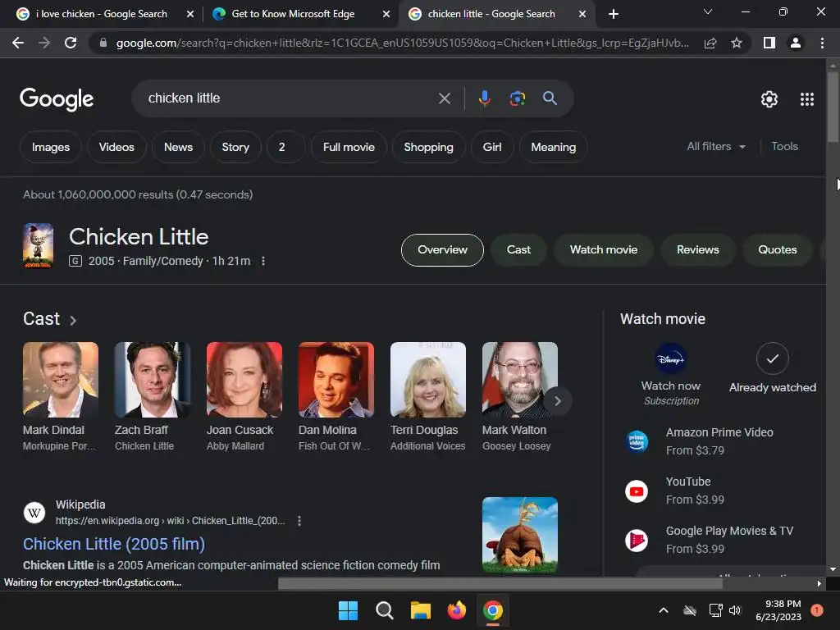This screenshot has height=630, width=840.
Task: Choose Google Play Movies & TV icon
Action: tap(637, 541)
